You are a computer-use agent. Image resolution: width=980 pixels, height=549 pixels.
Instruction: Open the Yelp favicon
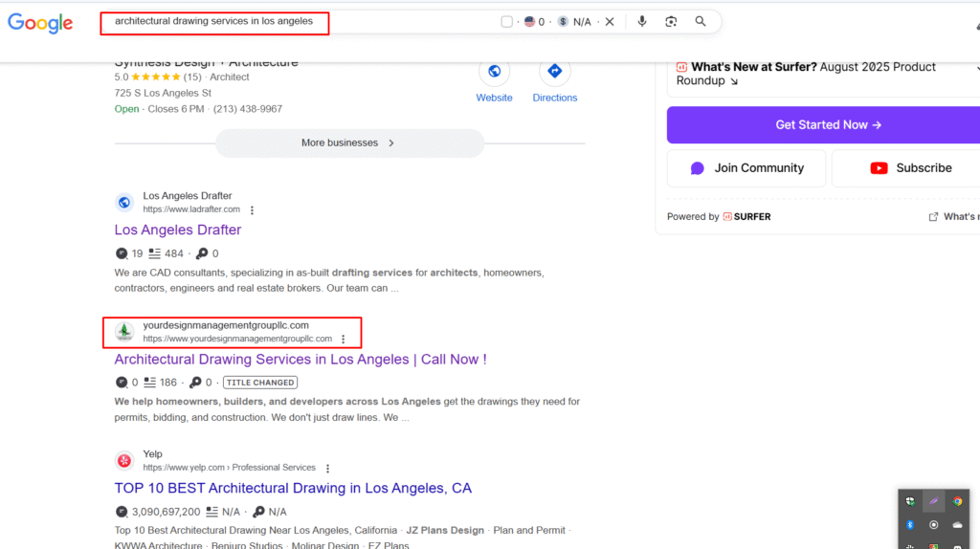tap(124, 461)
